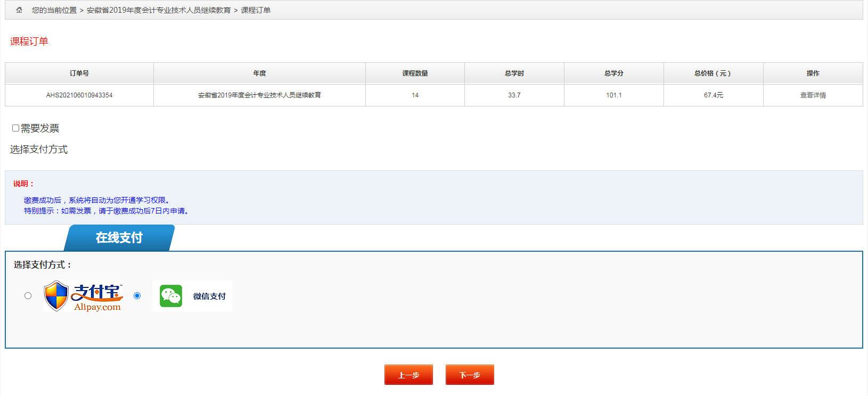868x396 pixels.
Task: Click the 微信支付 text label
Action: tap(209, 296)
